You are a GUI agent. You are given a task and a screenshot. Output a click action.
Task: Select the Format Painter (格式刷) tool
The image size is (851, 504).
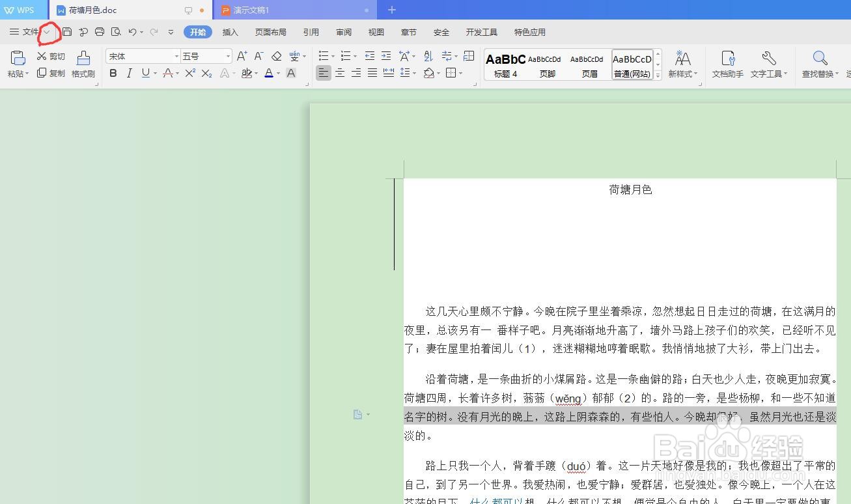point(83,65)
